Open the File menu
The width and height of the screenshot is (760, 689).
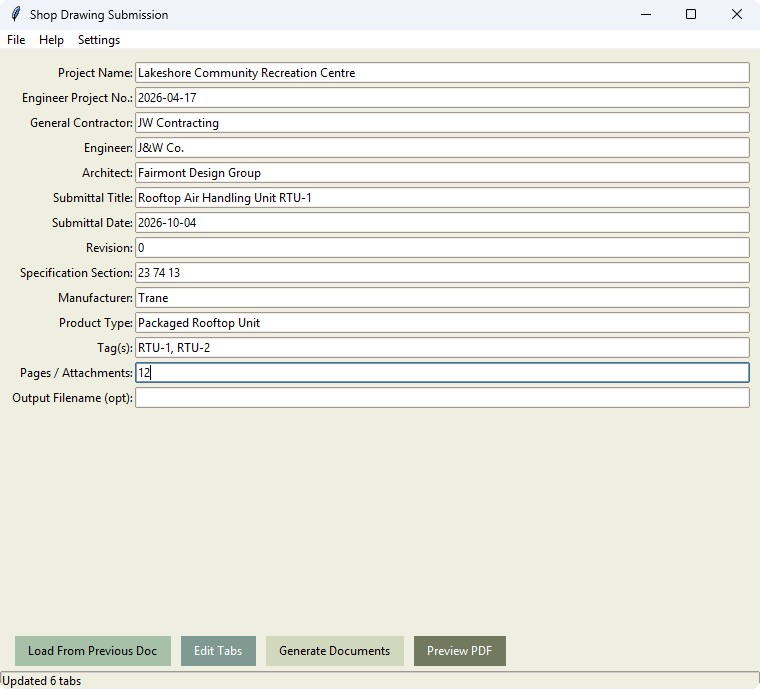pyautogui.click(x=16, y=40)
